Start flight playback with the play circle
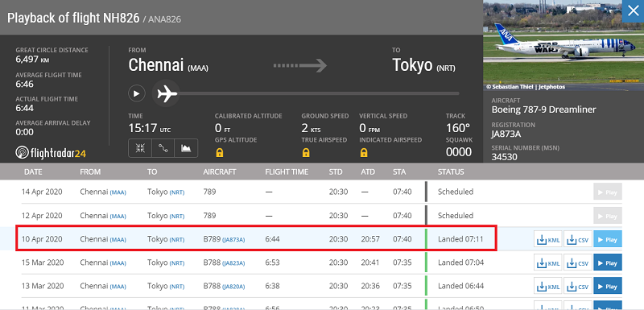The width and height of the screenshot is (644, 310). point(136,93)
